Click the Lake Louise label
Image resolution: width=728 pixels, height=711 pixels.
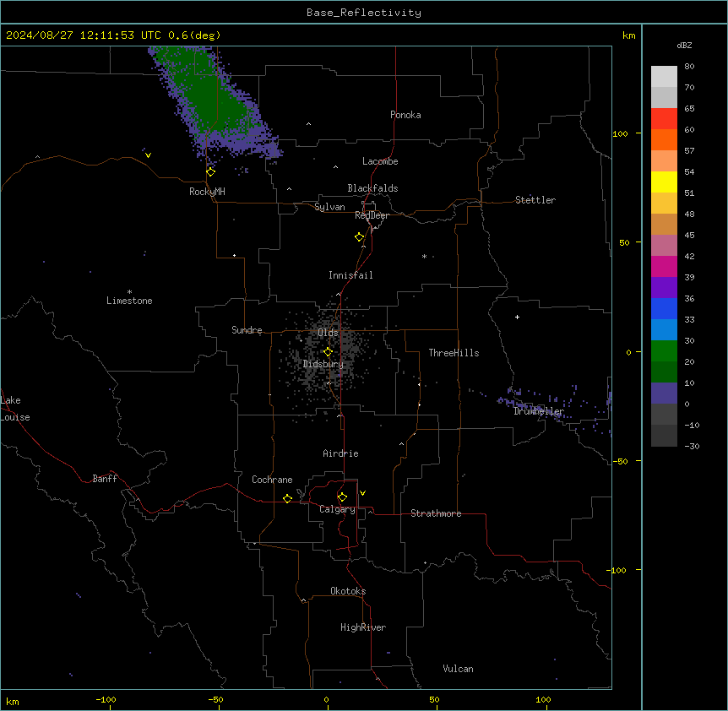pyautogui.click(x=14, y=409)
